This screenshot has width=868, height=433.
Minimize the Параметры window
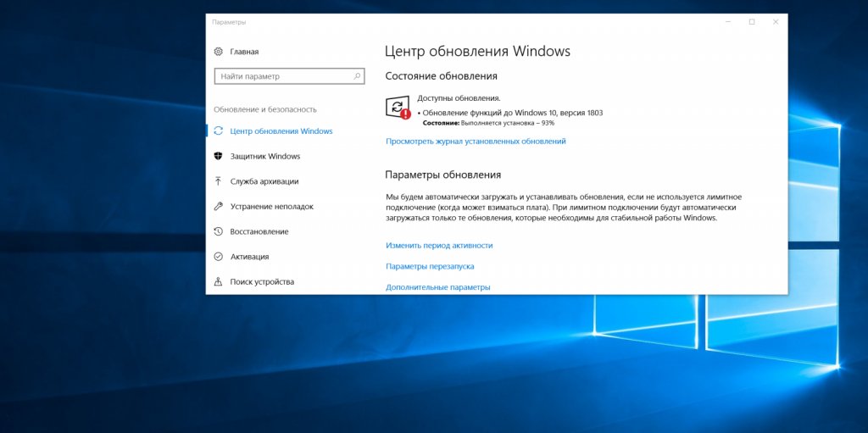pos(727,22)
